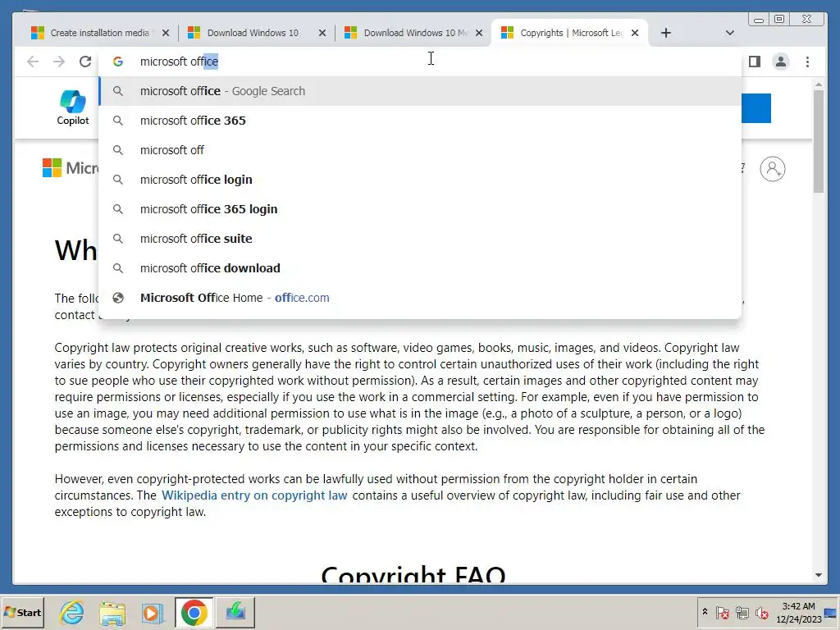Open the Chrome profile avatar
This screenshot has height=630, width=840.
(x=781, y=62)
